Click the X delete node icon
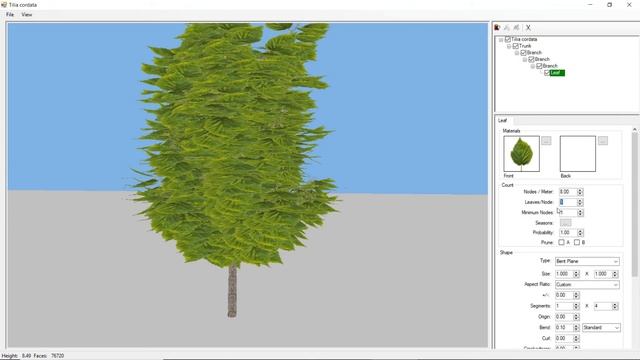This screenshot has width=640, height=360. click(x=528, y=27)
